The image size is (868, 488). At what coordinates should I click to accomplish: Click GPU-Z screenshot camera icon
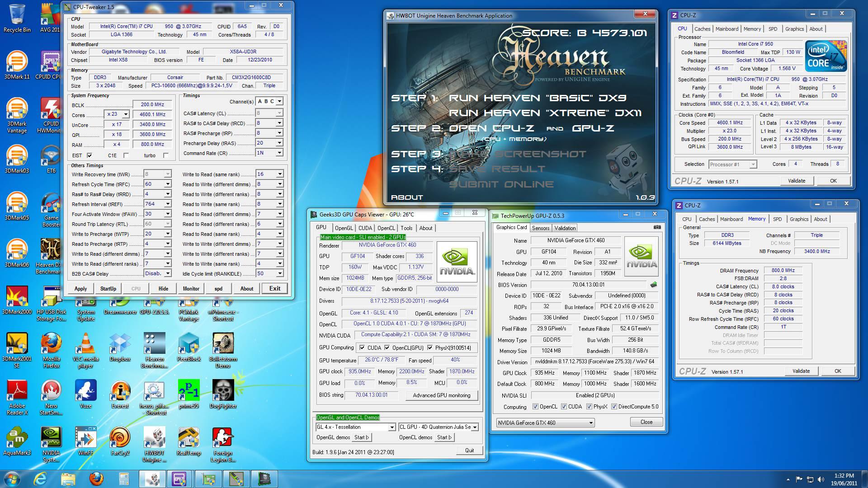[x=657, y=227]
